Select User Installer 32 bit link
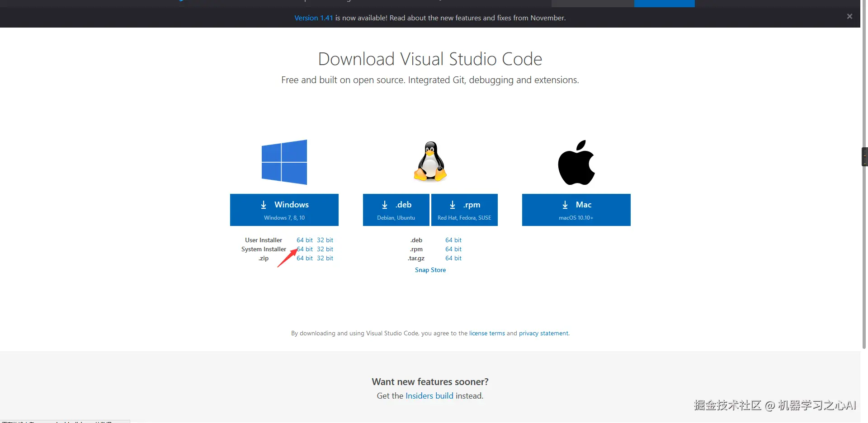This screenshot has height=423, width=868. click(325, 240)
